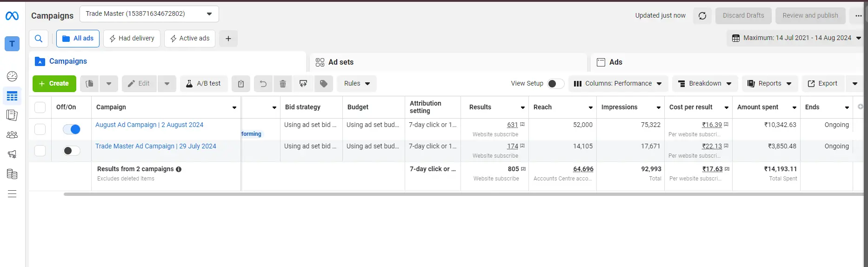Open the Results column dropdown arrow

click(x=522, y=107)
